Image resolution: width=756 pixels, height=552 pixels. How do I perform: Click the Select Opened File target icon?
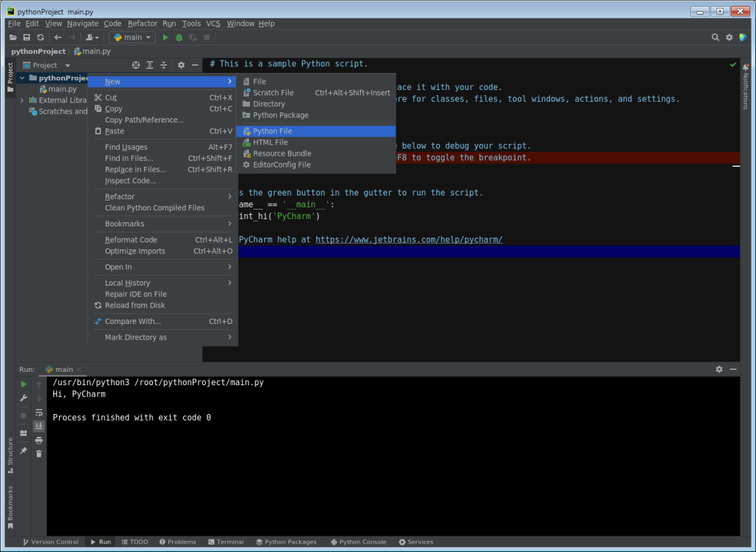coord(136,66)
